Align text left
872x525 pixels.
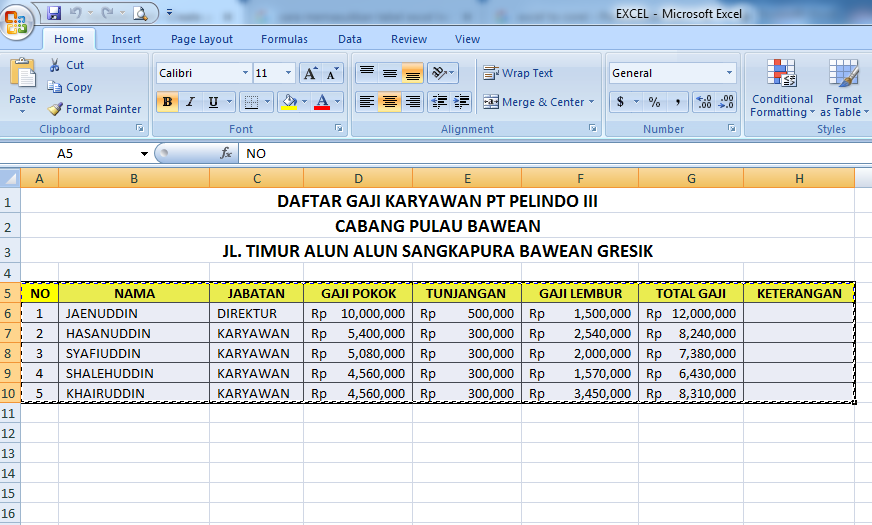tap(366, 102)
